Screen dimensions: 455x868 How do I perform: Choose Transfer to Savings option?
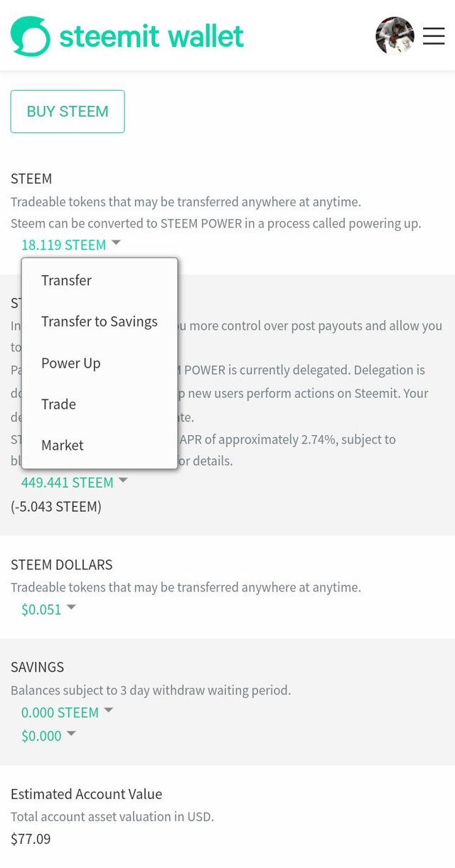point(100,321)
